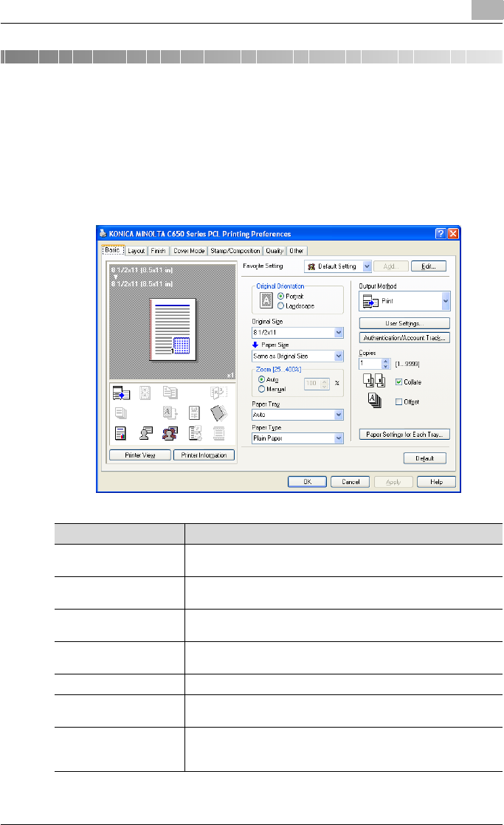Click the Default button
The image size is (504, 825).
point(425,458)
